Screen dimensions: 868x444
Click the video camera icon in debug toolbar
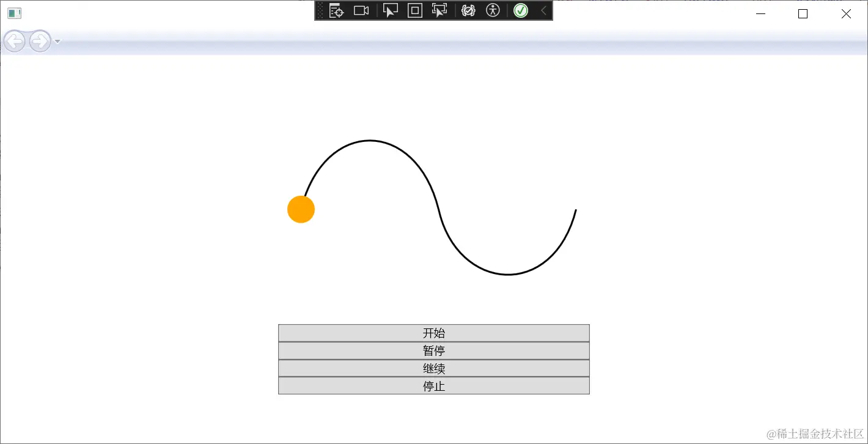pos(361,10)
